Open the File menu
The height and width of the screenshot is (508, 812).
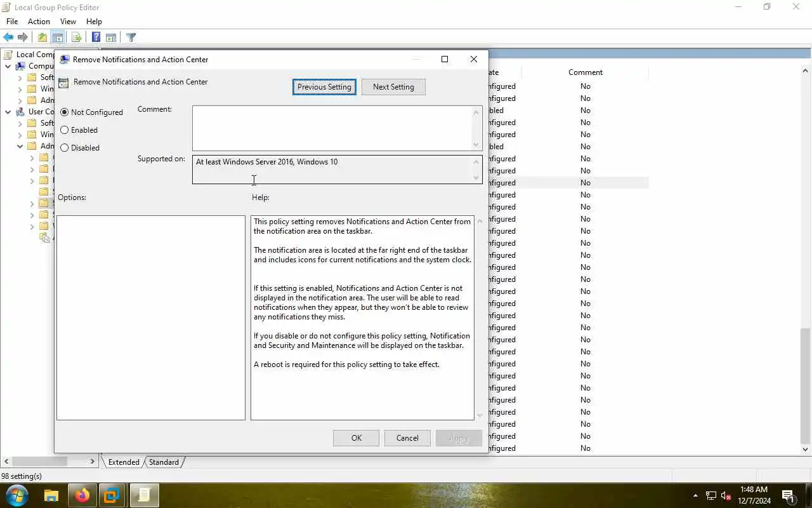pyautogui.click(x=12, y=22)
